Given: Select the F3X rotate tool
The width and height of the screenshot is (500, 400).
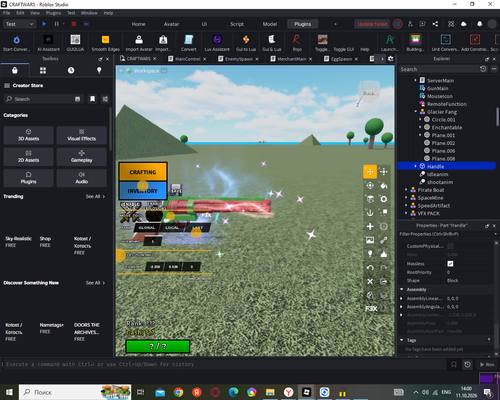Looking at the screenshot, I should click(370, 185).
